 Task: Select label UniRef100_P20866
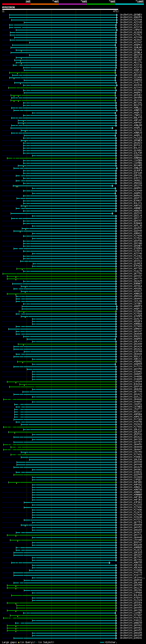131,311
